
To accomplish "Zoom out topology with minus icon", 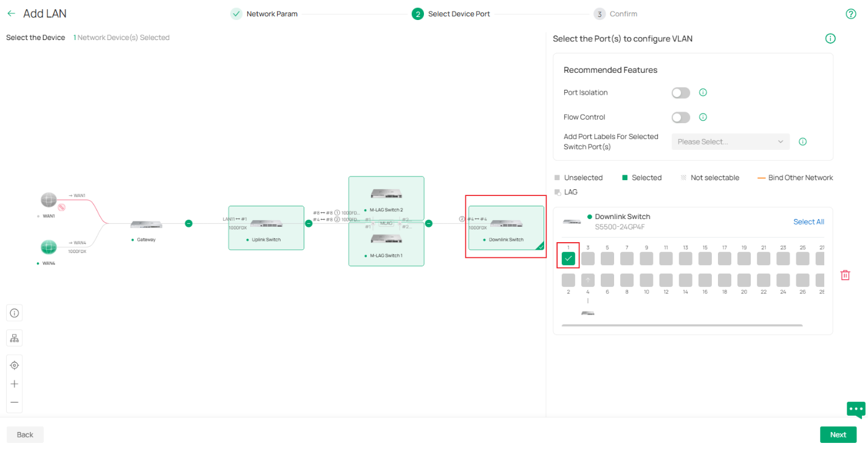I will coord(15,402).
